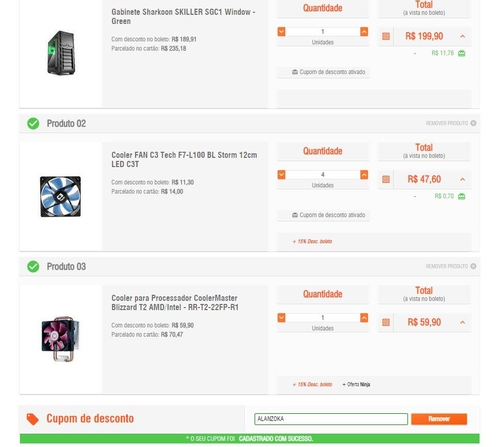Click the coupon icon next to R$ 11,76 discount
This screenshot has height=447, width=500.
pyautogui.click(x=461, y=53)
